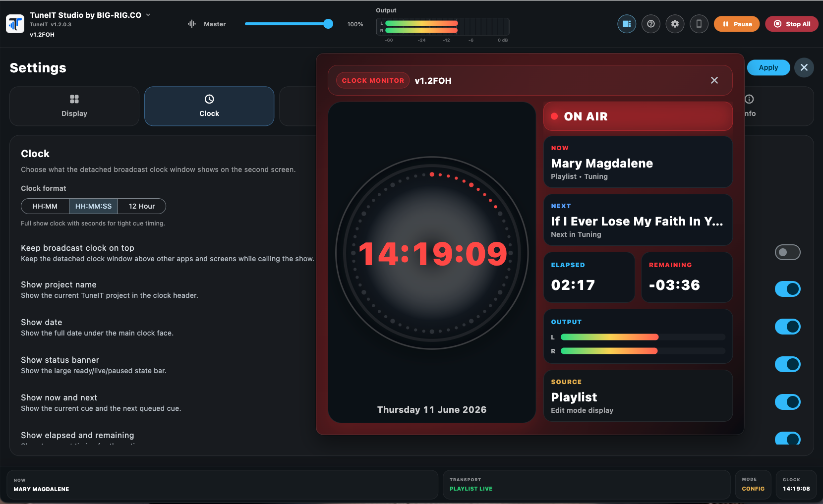The width and height of the screenshot is (823, 504).
Task: Enable Keep broadcast clock on top
Action: (x=788, y=252)
